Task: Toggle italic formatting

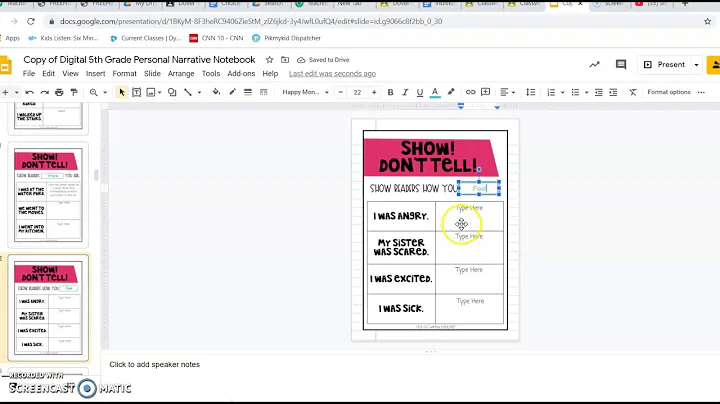Action: pyautogui.click(x=405, y=92)
